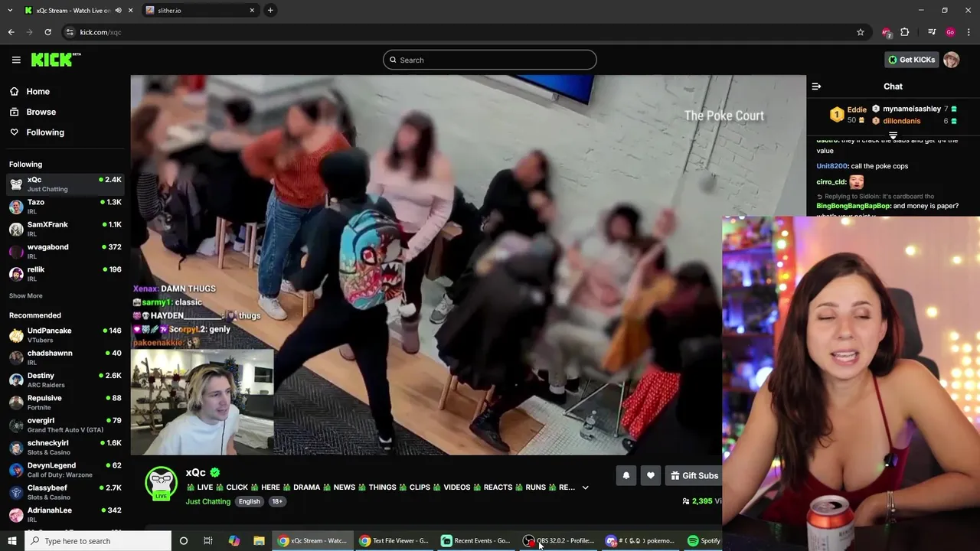Image resolution: width=980 pixels, height=551 pixels.
Task: Show More followed channels
Action: pos(26,296)
